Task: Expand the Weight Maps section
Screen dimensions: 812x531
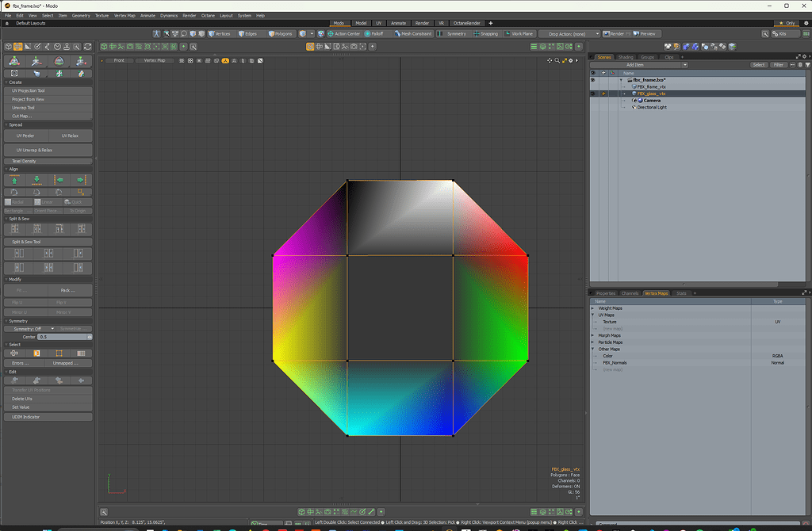Action: 592,308
